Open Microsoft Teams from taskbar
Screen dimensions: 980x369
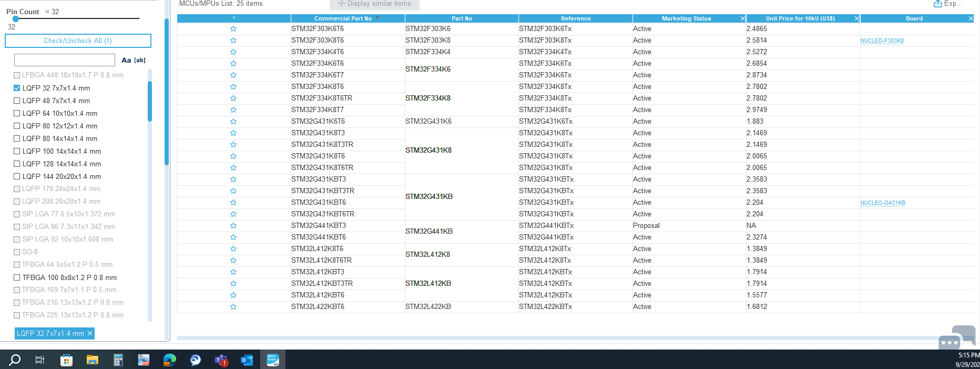tap(221, 360)
